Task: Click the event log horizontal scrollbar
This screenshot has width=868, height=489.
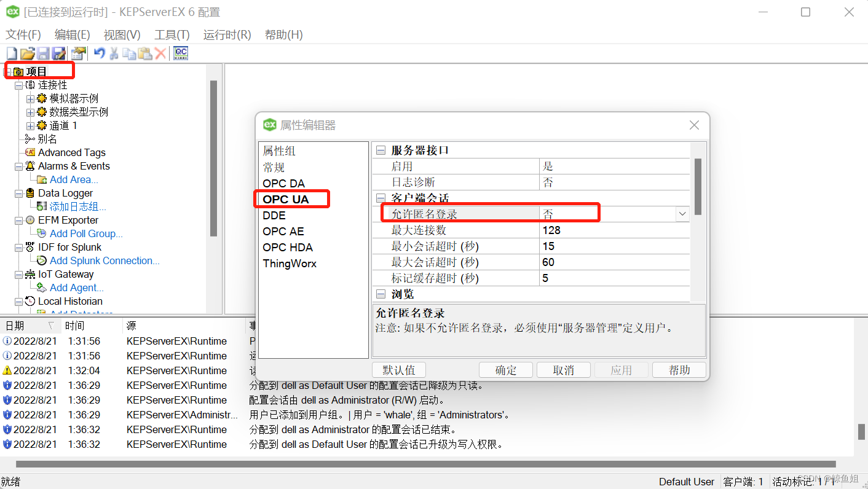Action: [x=426, y=464]
